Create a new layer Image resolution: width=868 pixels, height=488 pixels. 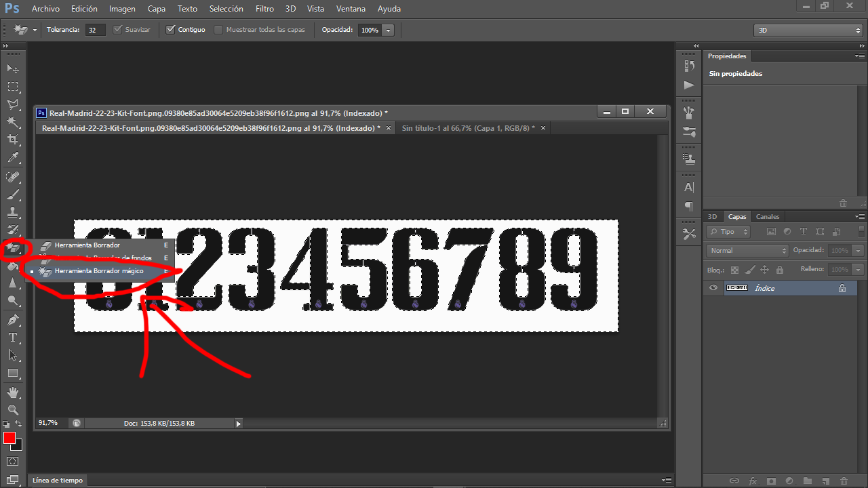click(825, 481)
